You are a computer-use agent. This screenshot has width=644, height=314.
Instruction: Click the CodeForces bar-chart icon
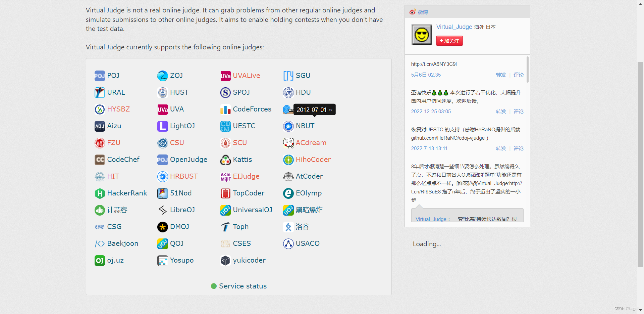click(x=225, y=109)
